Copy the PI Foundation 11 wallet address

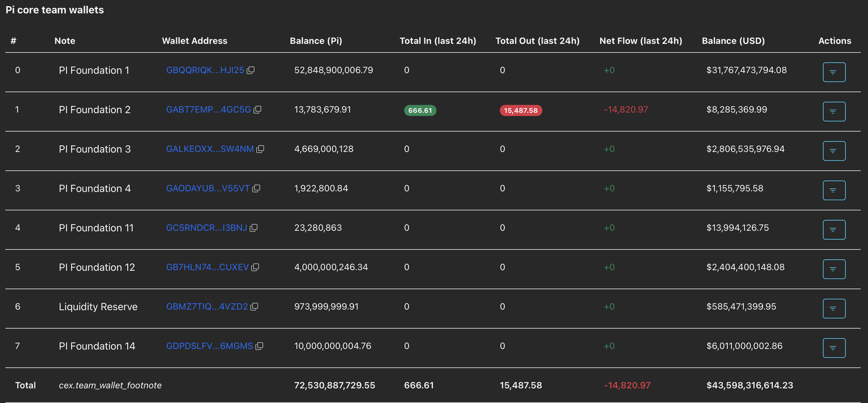(254, 228)
